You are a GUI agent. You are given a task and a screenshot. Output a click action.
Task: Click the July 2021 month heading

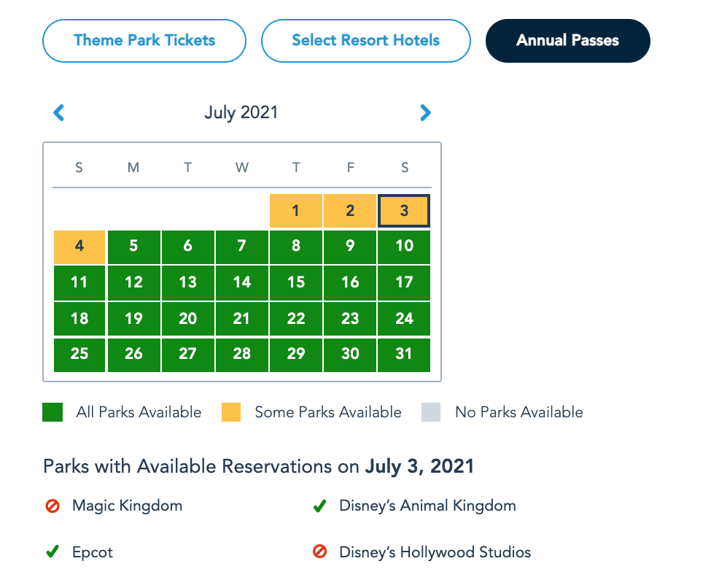click(241, 112)
